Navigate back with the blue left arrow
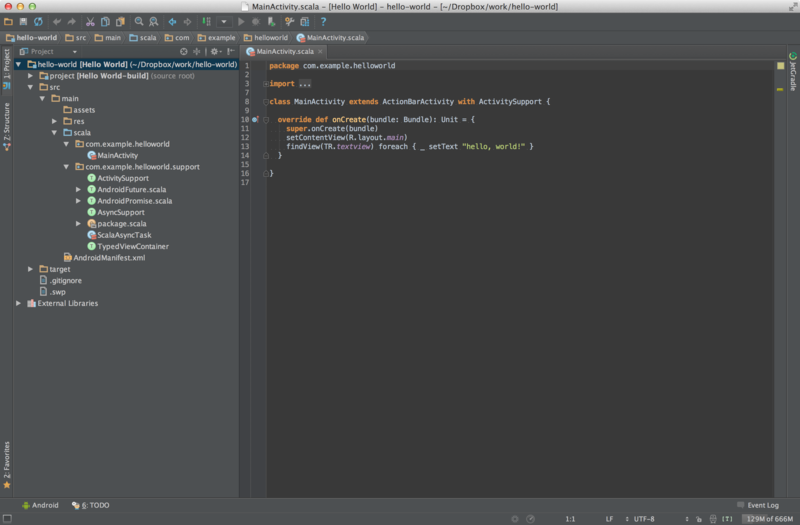This screenshot has height=525, width=800. click(x=172, y=21)
